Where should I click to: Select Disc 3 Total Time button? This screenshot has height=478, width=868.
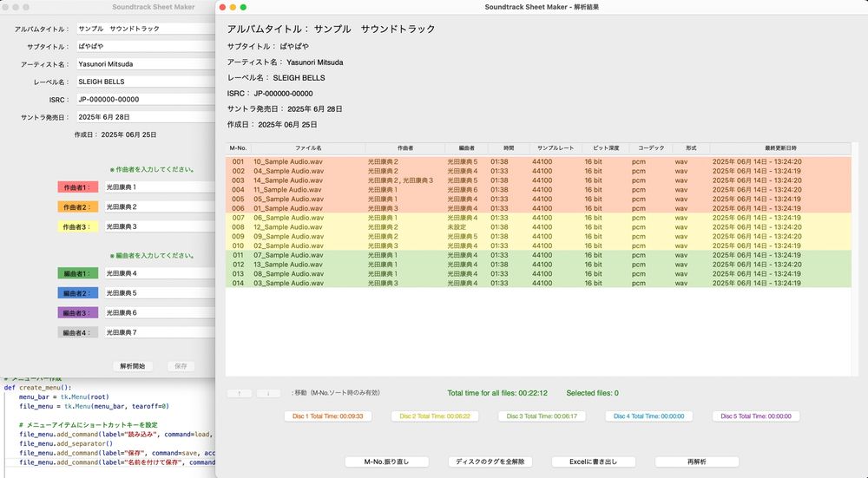542,416
